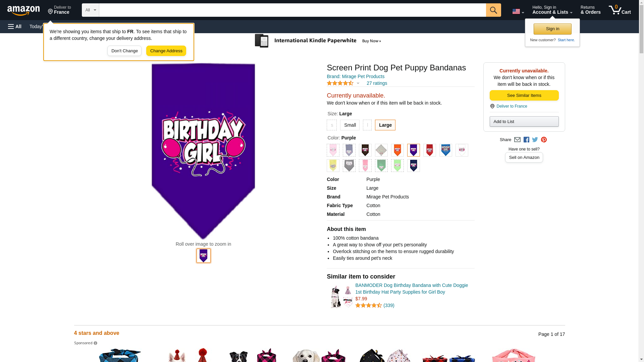
Task: Click the search magnifier button
Action: click(x=493, y=10)
